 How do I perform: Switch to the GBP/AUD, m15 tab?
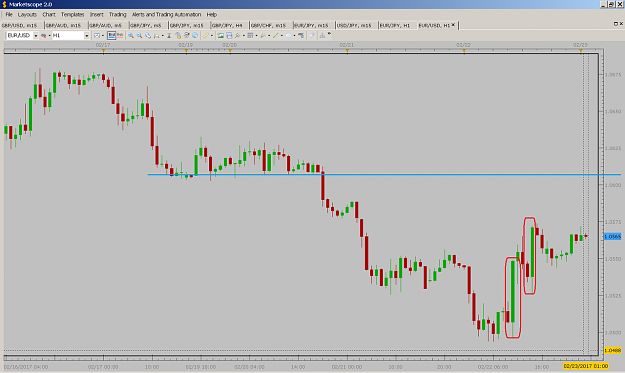(x=63, y=25)
